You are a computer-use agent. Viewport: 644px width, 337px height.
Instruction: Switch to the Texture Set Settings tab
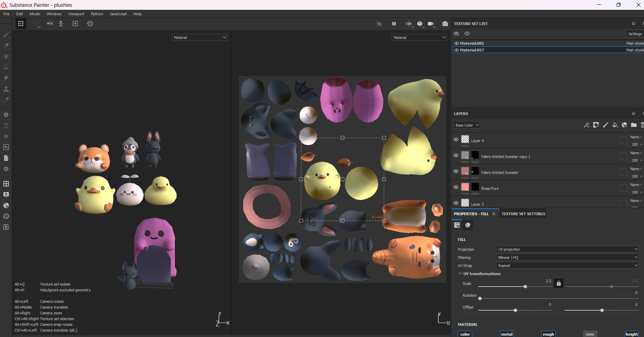click(x=523, y=214)
